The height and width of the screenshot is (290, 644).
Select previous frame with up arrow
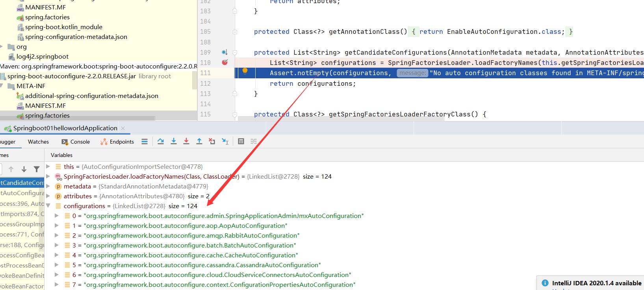(11, 169)
